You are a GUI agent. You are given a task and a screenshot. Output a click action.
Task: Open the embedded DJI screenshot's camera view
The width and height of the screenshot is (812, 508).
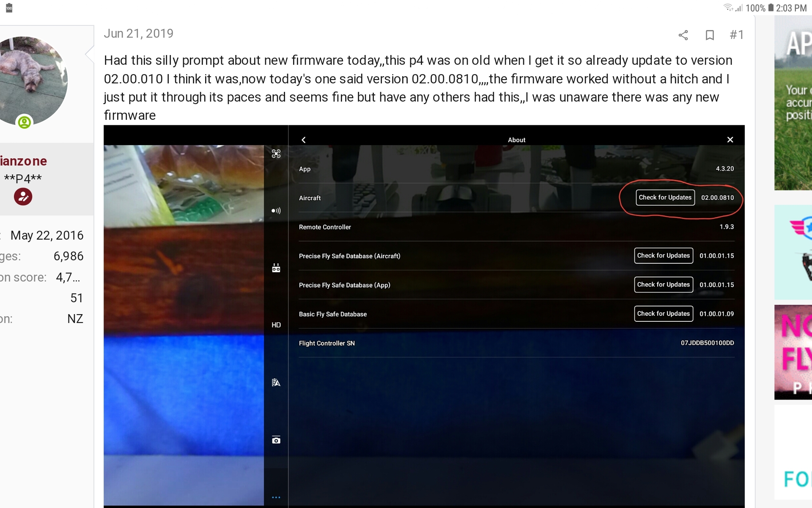point(184,325)
